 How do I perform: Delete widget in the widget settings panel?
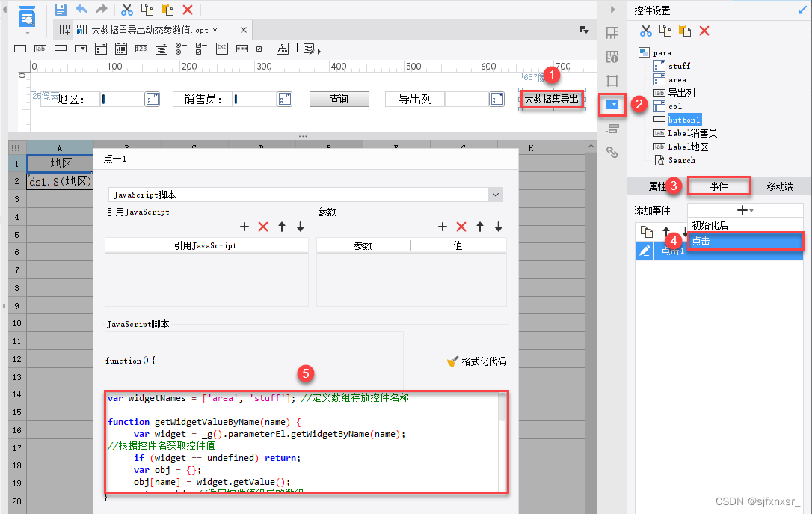pyautogui.click(x=704, y=31)
